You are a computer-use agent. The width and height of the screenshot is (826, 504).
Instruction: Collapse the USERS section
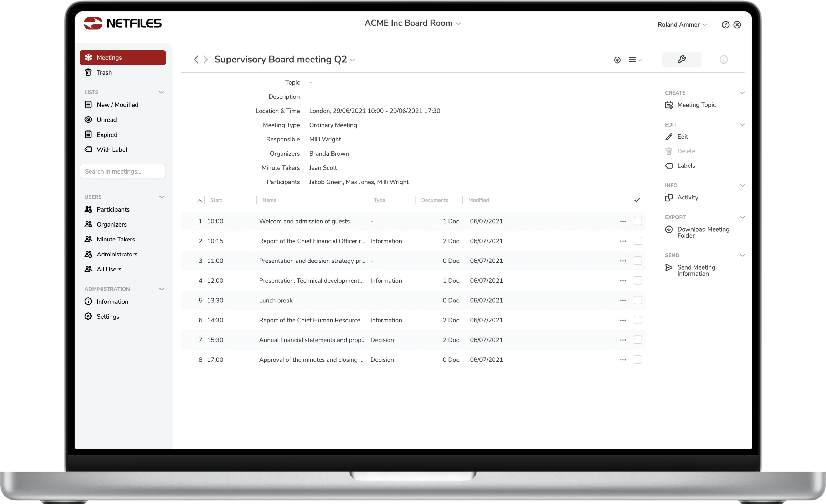(162, 197)
